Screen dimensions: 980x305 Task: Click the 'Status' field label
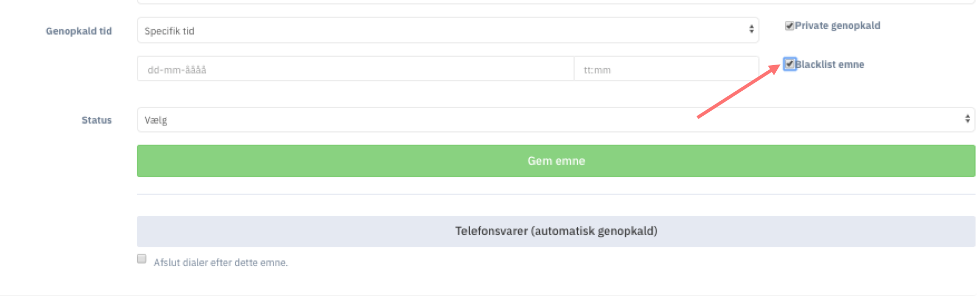tap(96, 120)
